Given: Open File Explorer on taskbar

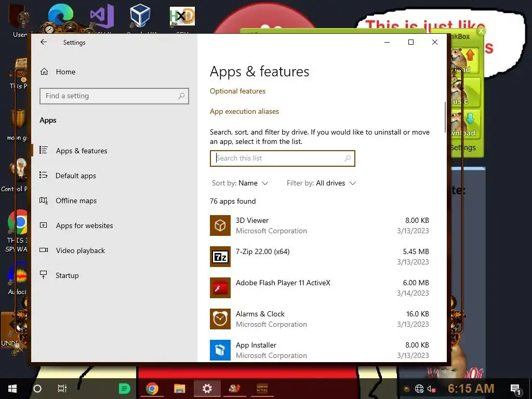Looking at the screenshot, I should point(180,389).
